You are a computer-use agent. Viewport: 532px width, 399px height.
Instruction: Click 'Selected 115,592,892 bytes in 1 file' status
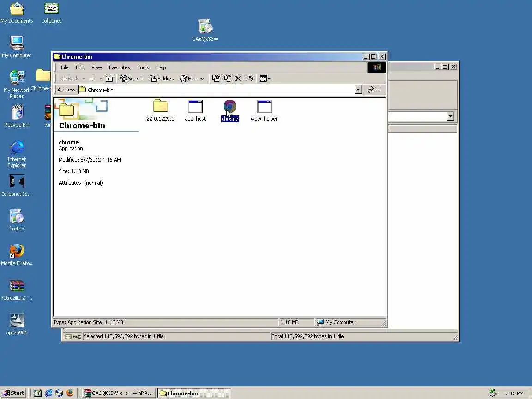[x=123, y=336]
